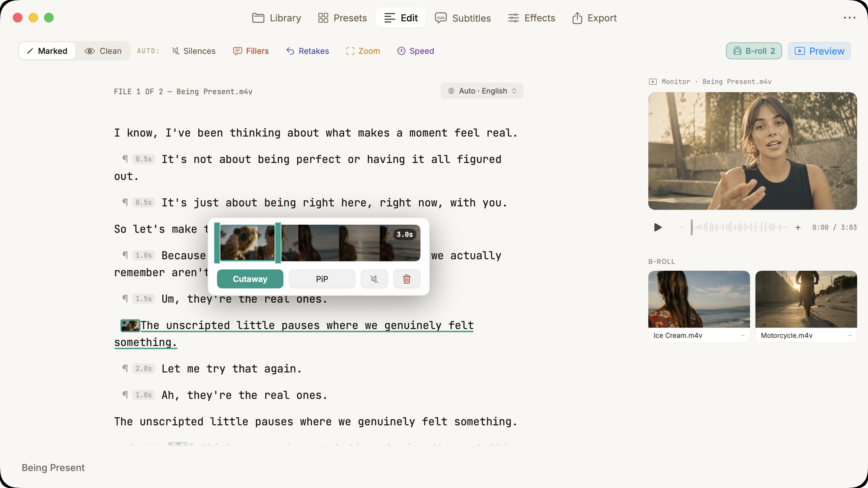Toggle auto Zoom
Image resolution: width=868 pixels, height=488 pixels.
[x=363, y=51]
